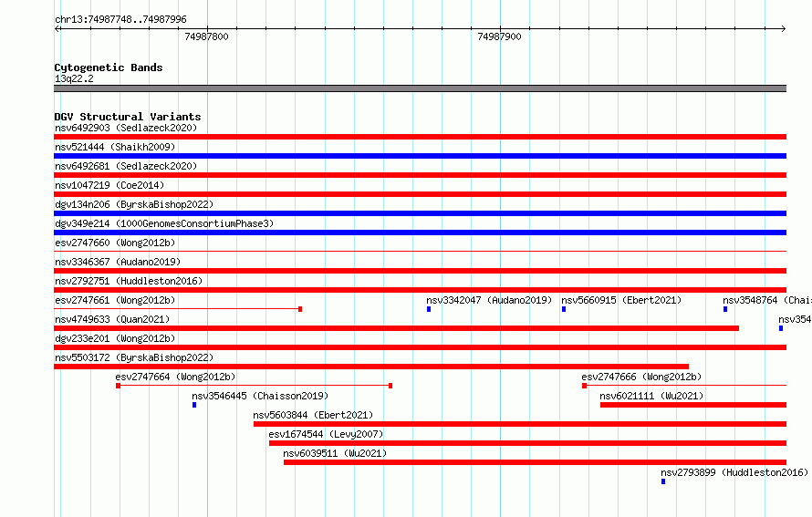Click the 74987900 ruler tick label
Image resolution: width=812 pixels, height=517 pixels.
click(x=499, y=36)
